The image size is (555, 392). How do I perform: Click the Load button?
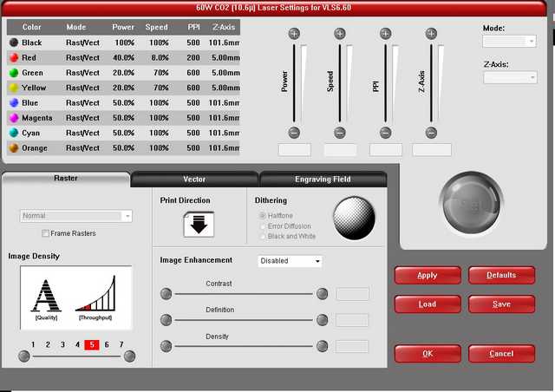428,304
